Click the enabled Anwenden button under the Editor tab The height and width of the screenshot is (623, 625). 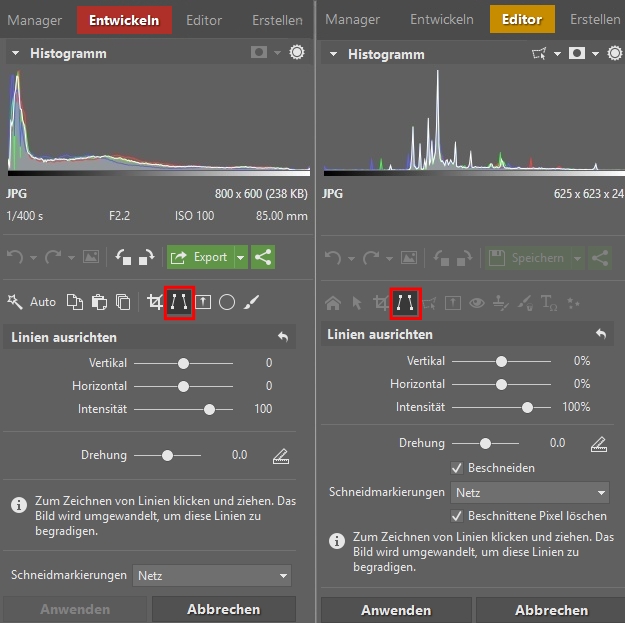pyautogui.click(x=396, y=610)
